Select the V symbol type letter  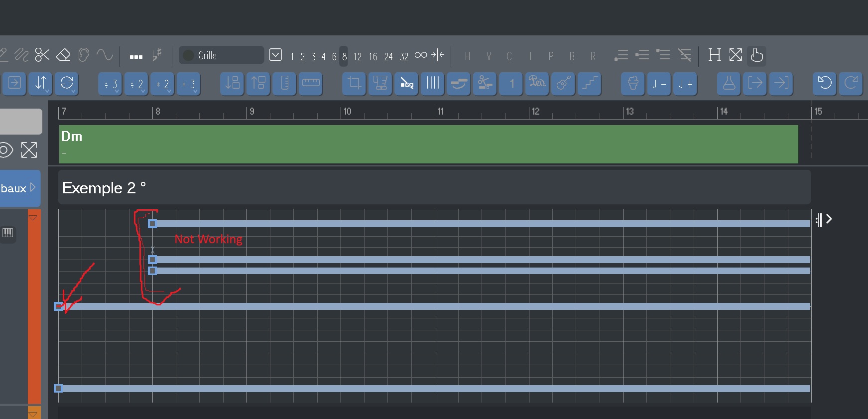pos(489,56)
